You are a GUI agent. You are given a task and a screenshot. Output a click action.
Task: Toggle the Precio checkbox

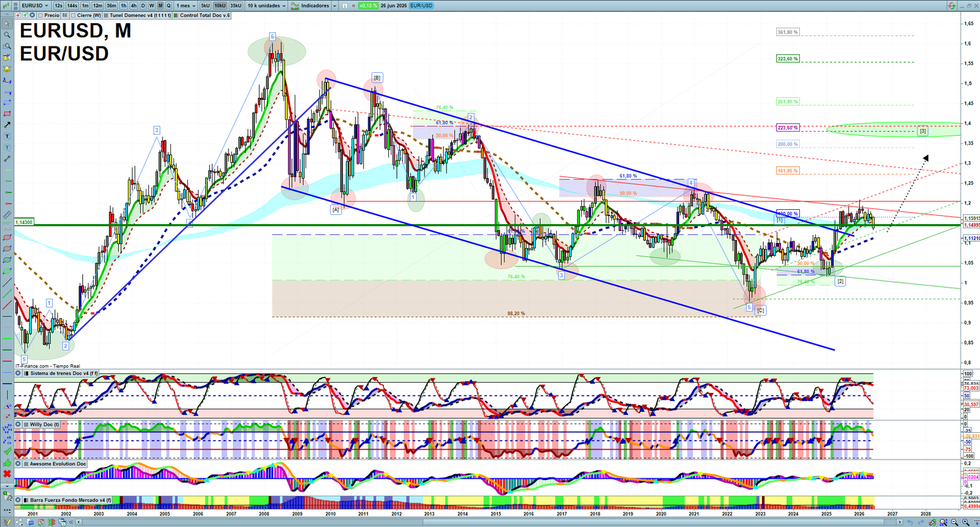(x=40, y=15)
